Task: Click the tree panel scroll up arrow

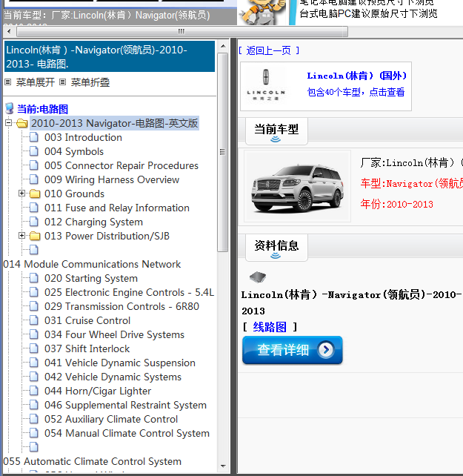Action: pyautogui.click(x=223, y=46)
